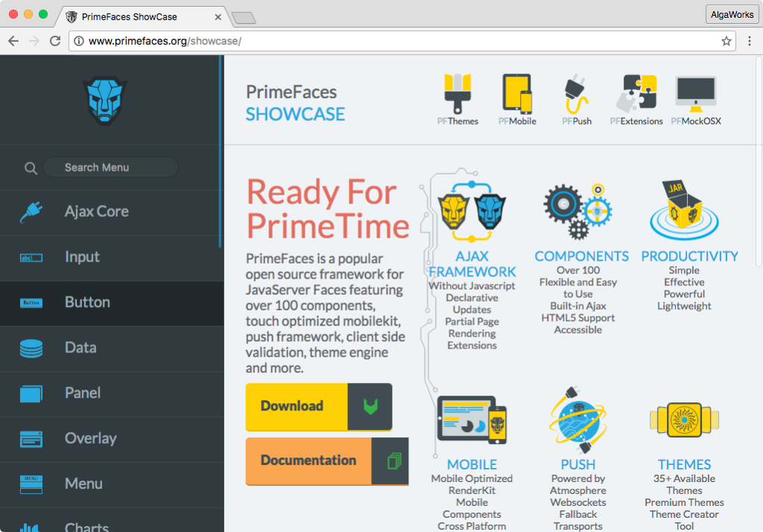Click the site info icon in address bar
This screenshot has width=763, height=532.
pyautogui.click(x=78, y=41)
